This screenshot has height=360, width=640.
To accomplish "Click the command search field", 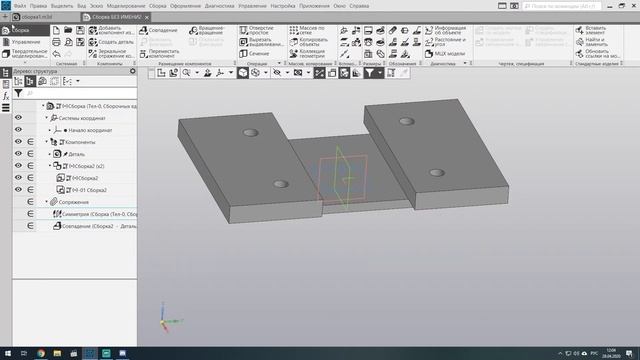I will point(561,6).
